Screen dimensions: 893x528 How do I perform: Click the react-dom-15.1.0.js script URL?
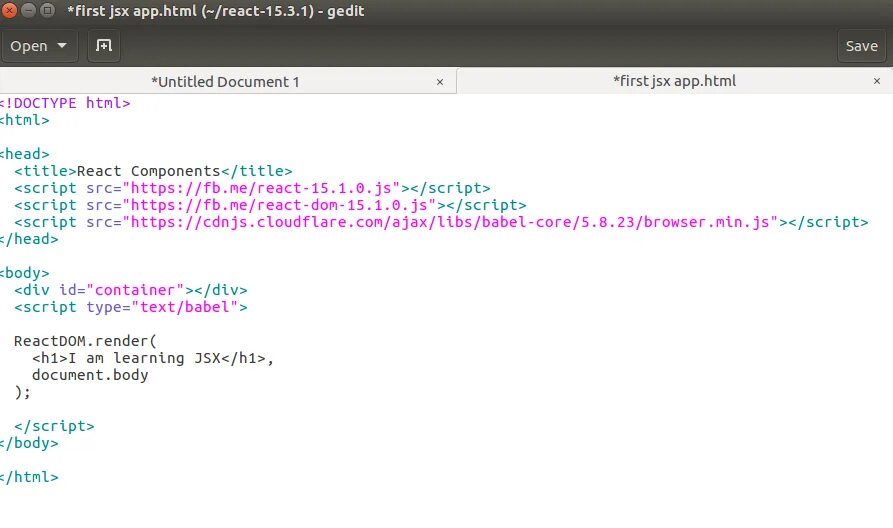[280, 205]
